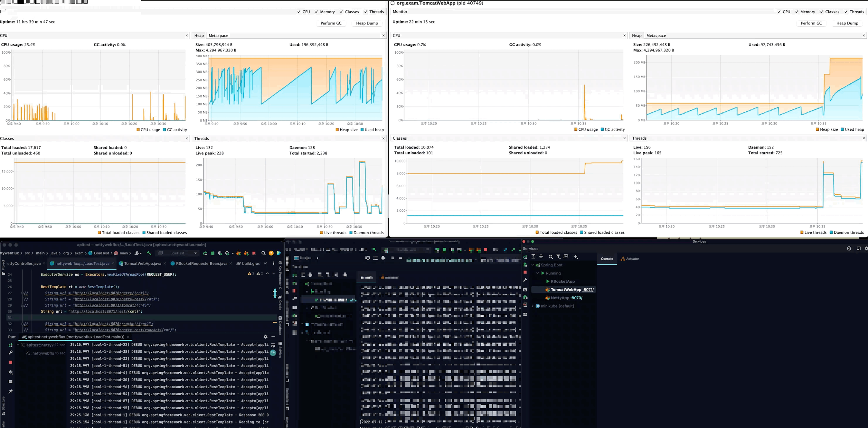Expand the minikube [default] tree node
868x428 pixels.
pos(533,306)
